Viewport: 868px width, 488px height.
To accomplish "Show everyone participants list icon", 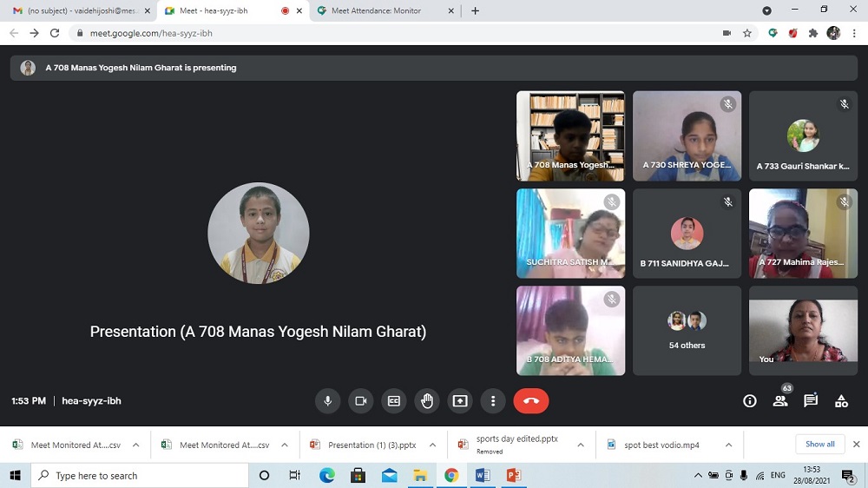I will pos(780,401).
